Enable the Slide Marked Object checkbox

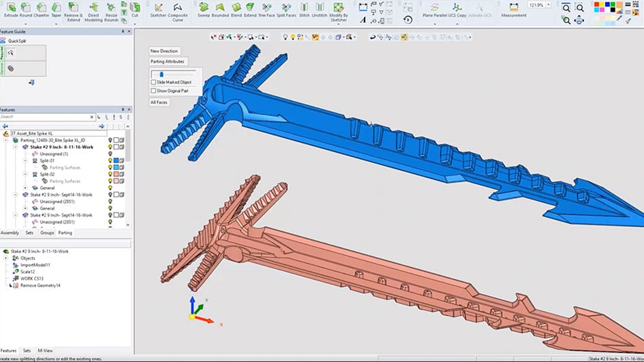point(153,82)
